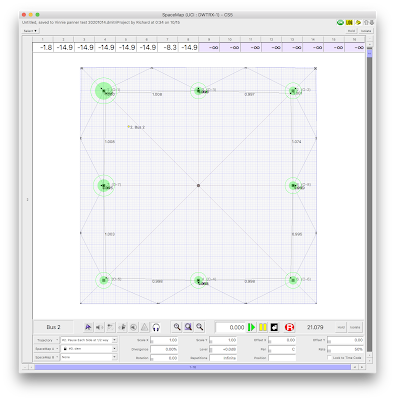Click the middle zoom-to-fit magnifier icon
The width and height of the screenshot is (395, 400).
click(x=188, y=327)
